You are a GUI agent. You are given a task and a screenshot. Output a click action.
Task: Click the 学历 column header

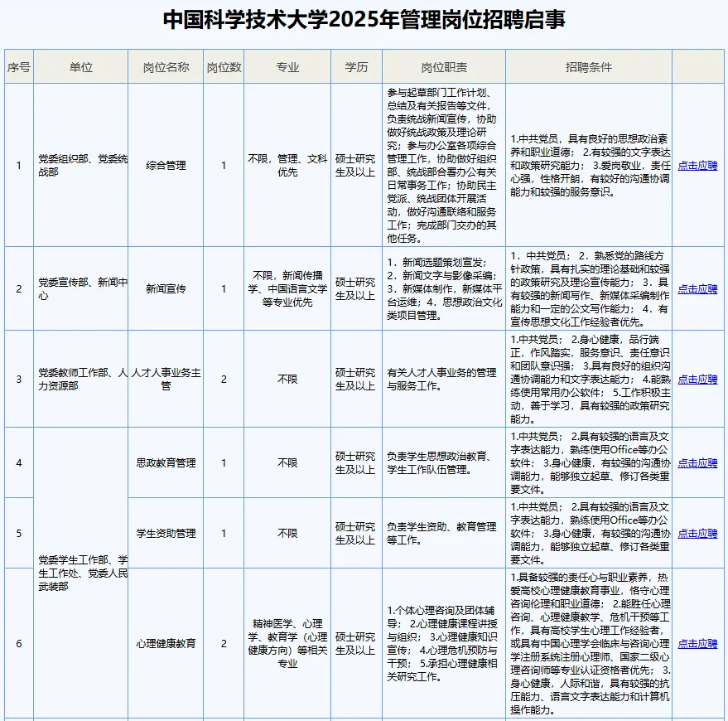pos(355,67)
